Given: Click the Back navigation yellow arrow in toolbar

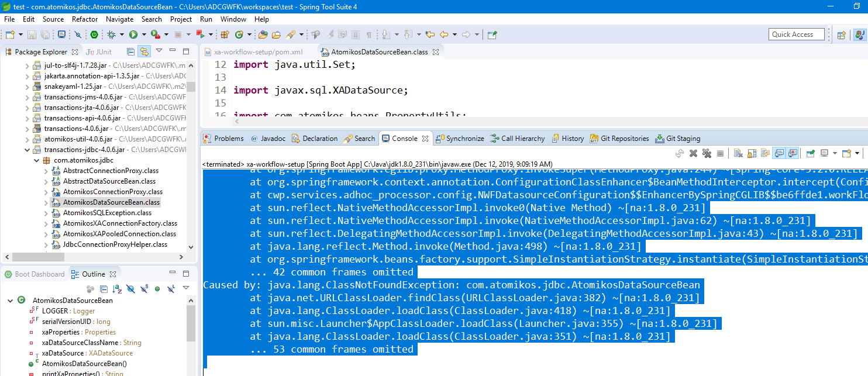Looking at the screenshot, I should [x=444, y=35].
